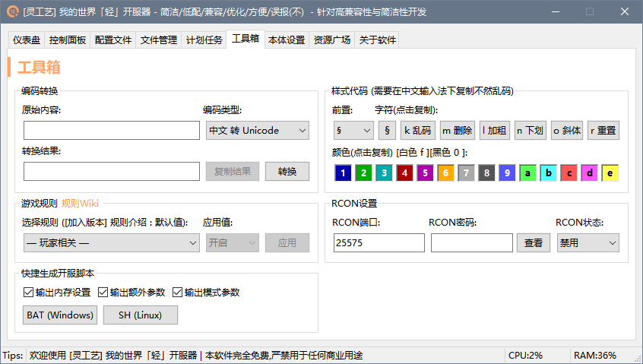Open the 配置文件 tab
The width and height of the screenshot is (643, 364).
(x=112, y=40)
